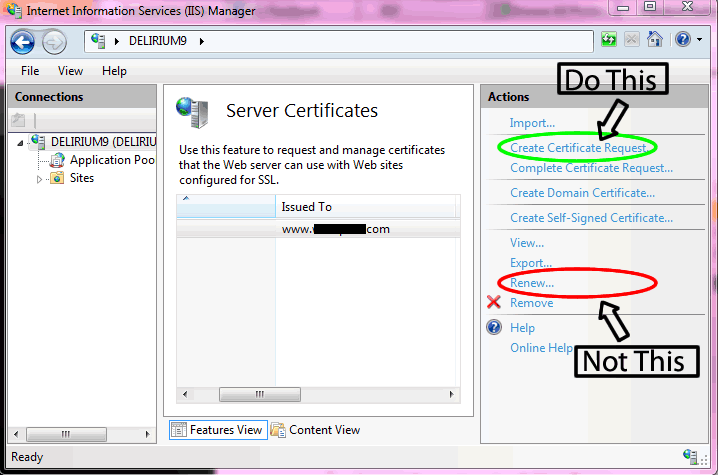Click Create Self-Signed Certificate link
Viewport: 718px width, 475px height.
591,218
